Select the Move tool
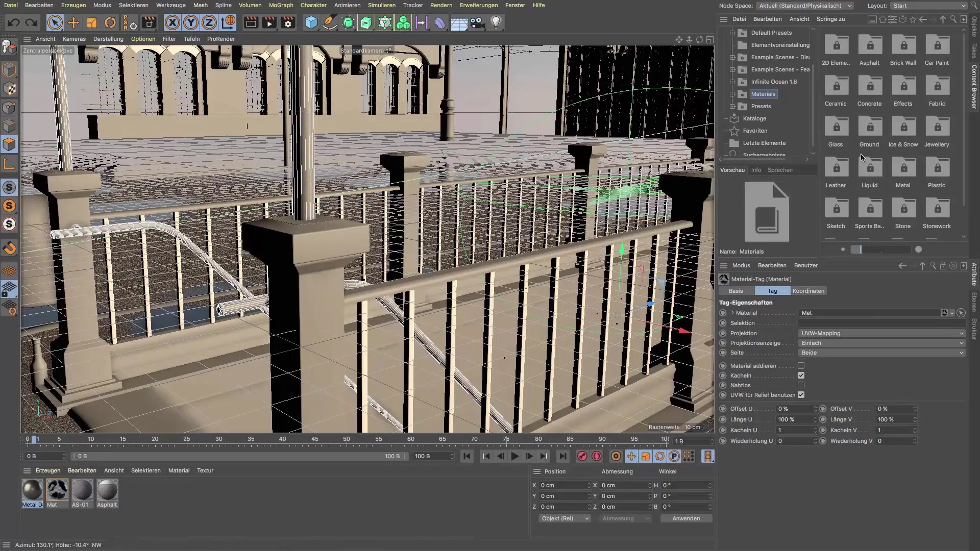The width and height of the screenshot is (980, 551). (x=73, y=22)
